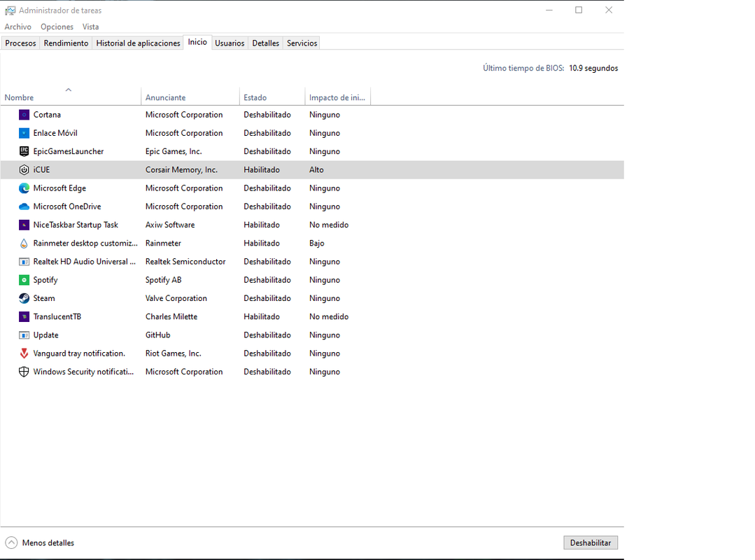Click Epic Games, Inc. publisher cell
Viewport: 755px width, 560px height.
[174, 151]
